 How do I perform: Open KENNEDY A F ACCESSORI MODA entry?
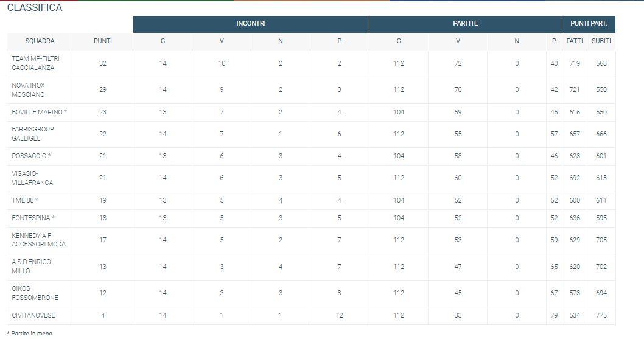coord(38,240)
